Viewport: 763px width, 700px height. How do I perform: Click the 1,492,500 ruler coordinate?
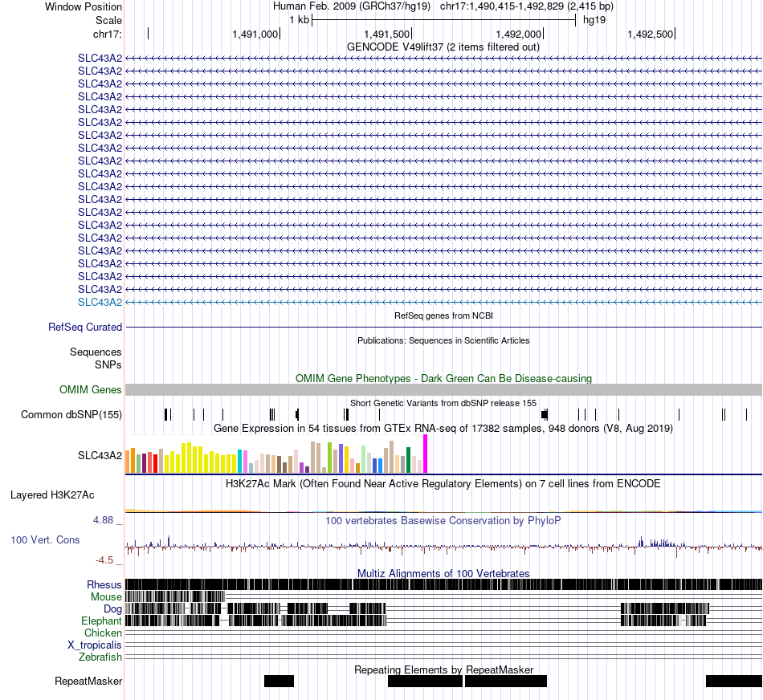coord(650,34)
